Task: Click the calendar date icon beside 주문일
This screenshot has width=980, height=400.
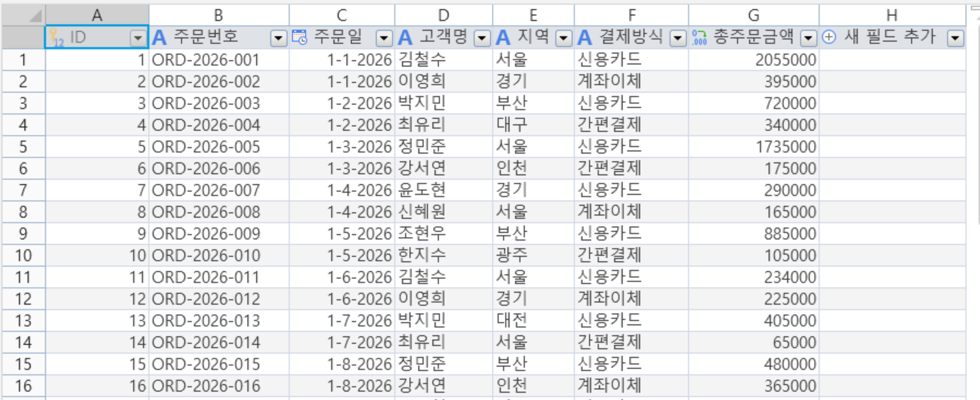Action: click(x=299, y=38)
